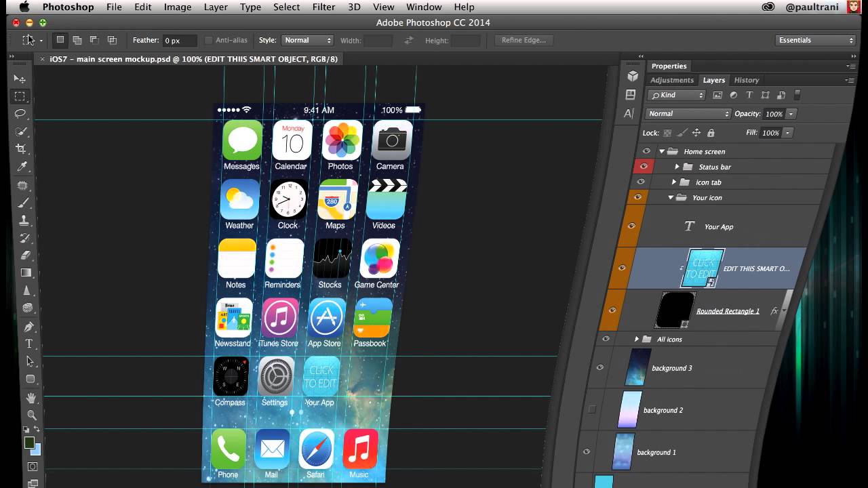Viewport: 868px width, 488px height.
Task: Hide the Rounded Rectangle 1 layer
Action: click(x=612, y=310)
